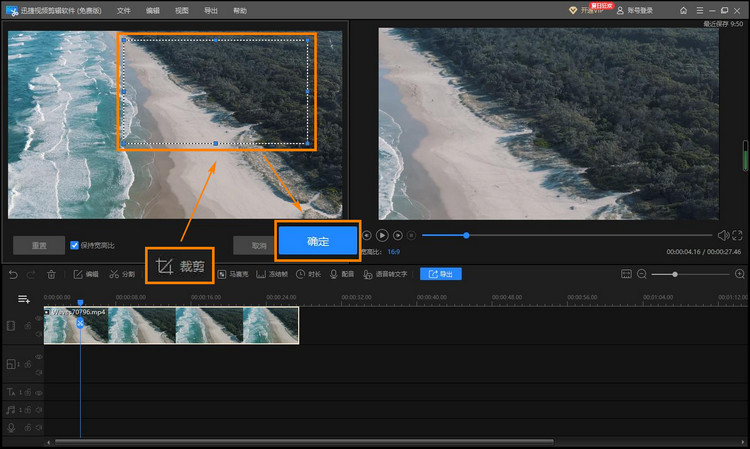This screenshot has height=449, width=750.
Task: Confirm the crop with the 确定 button
Action: tap(318, 241)
